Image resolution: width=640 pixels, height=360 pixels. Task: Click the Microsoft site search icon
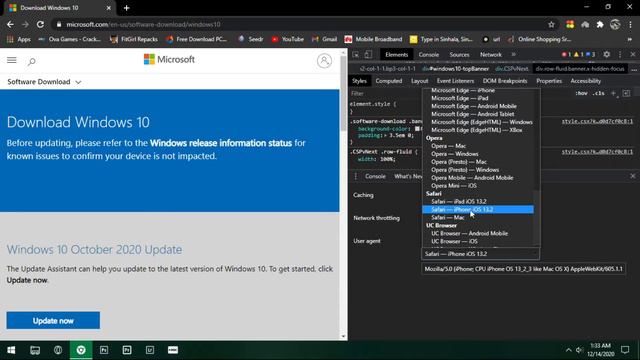[31, 61]
